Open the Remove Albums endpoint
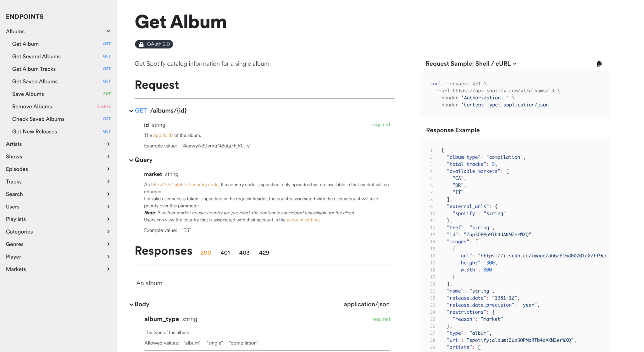This screenshot has width=644, height=352. (32, 107)
